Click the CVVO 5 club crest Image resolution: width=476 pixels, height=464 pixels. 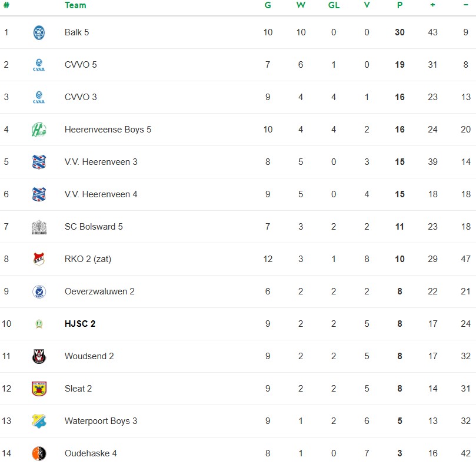(x=39, y=65)
